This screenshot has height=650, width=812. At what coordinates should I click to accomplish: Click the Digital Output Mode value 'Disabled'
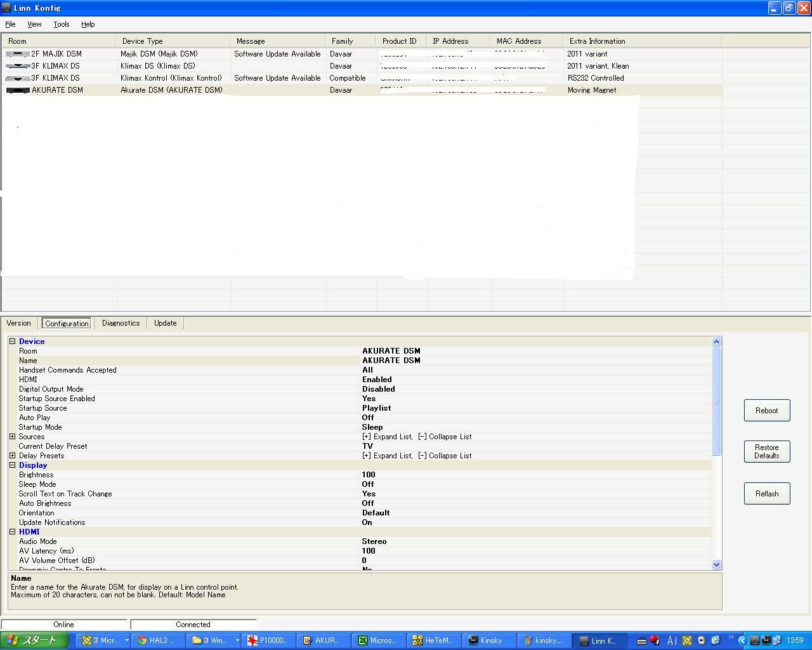click(x=379, y=389)
